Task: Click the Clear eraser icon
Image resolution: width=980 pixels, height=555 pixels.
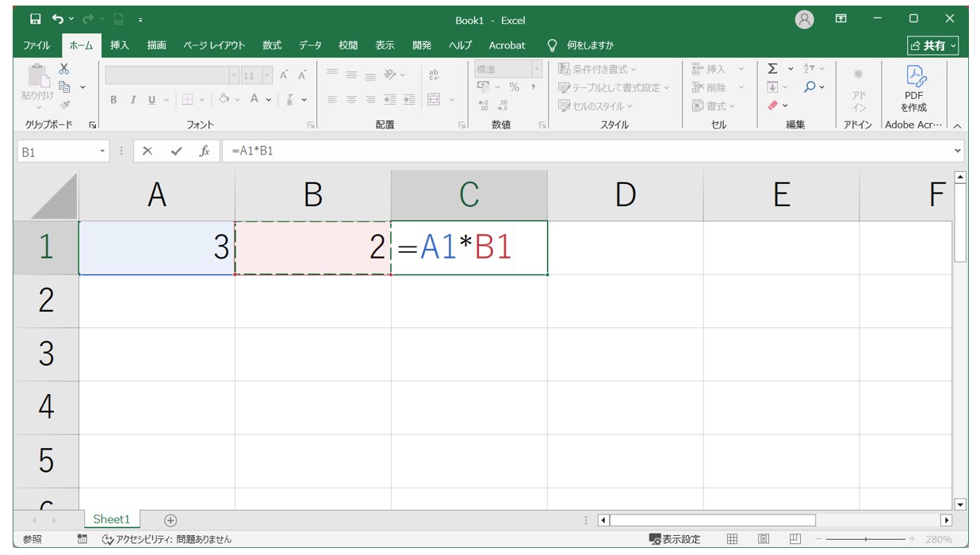Action: [772, 105]
